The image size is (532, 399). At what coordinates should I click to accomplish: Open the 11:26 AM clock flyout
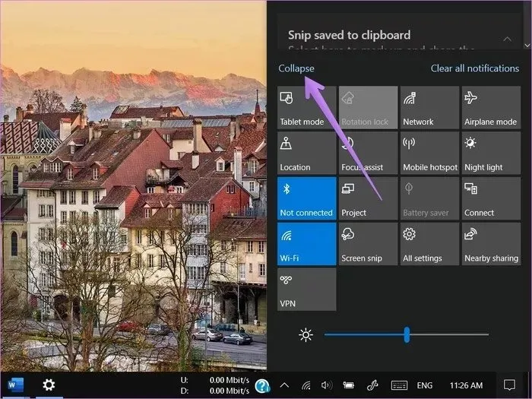click(x=466, y=385)
